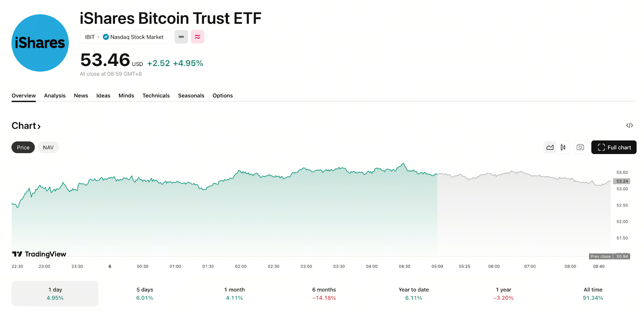Open the Full chart button

(x=614, y=147)
